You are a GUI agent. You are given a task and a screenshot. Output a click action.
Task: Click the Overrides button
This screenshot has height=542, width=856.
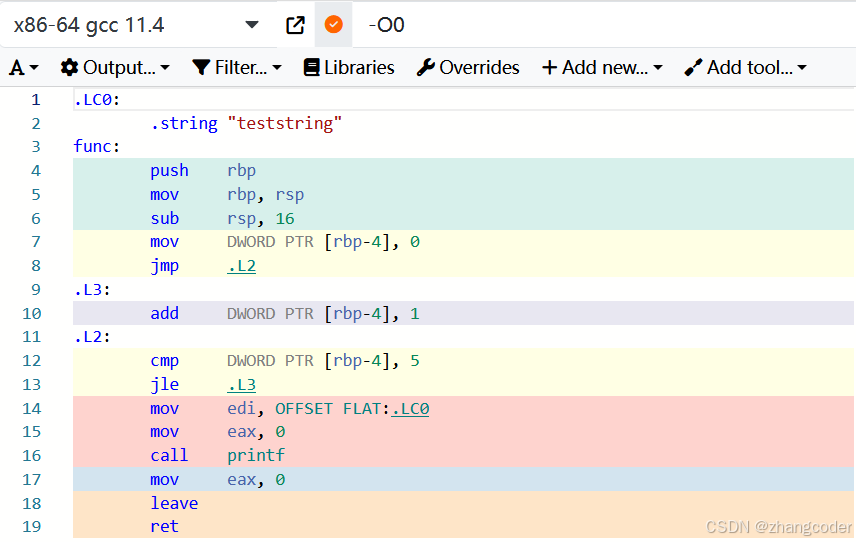[468, 68]
